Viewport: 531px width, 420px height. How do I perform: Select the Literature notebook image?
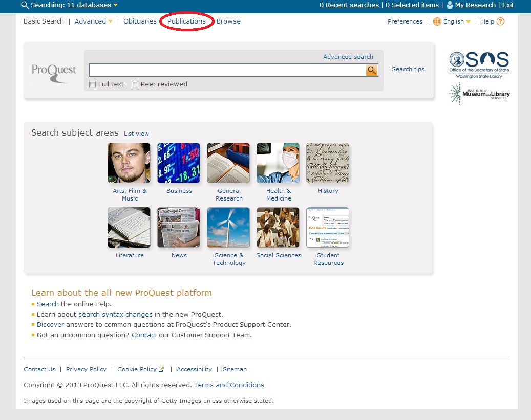tap(129, 228)
